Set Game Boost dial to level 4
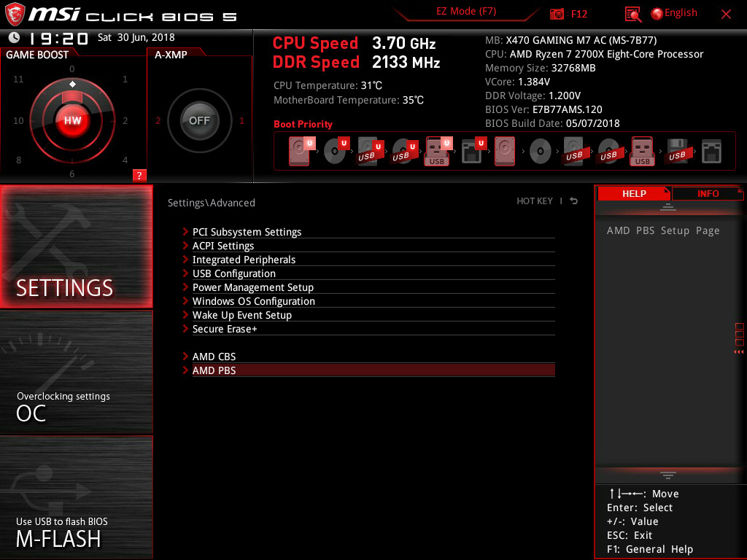 [x=125, y=160]
